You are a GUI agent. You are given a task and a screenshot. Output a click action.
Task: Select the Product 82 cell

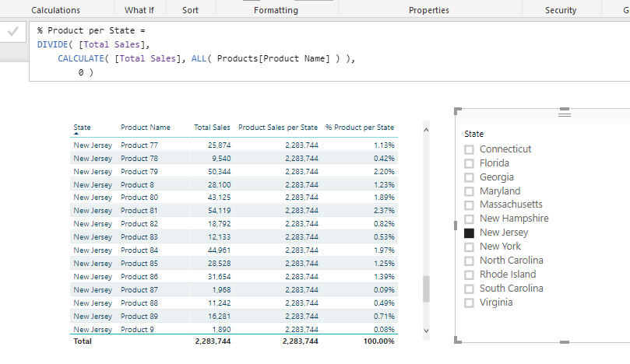click(139, 223)
